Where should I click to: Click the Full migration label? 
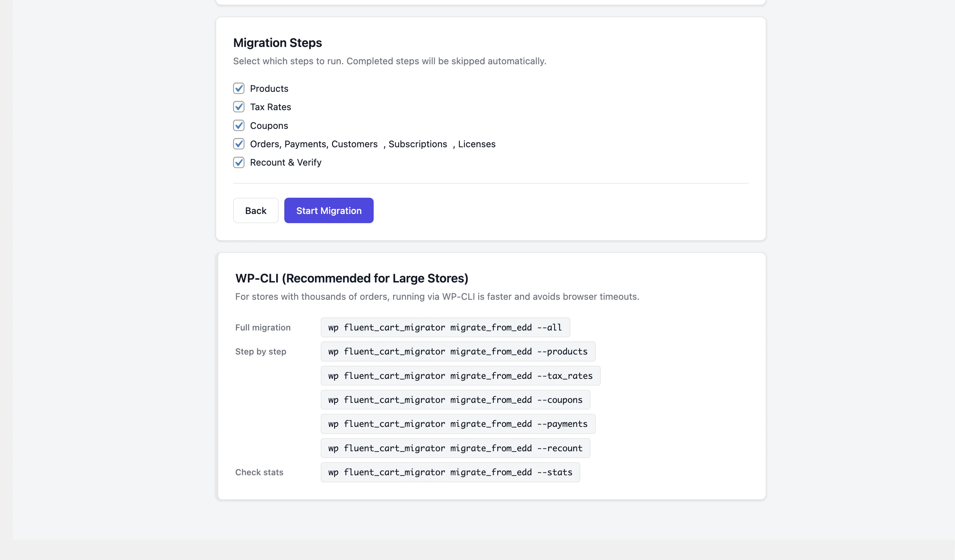click(x=263, y=327)
